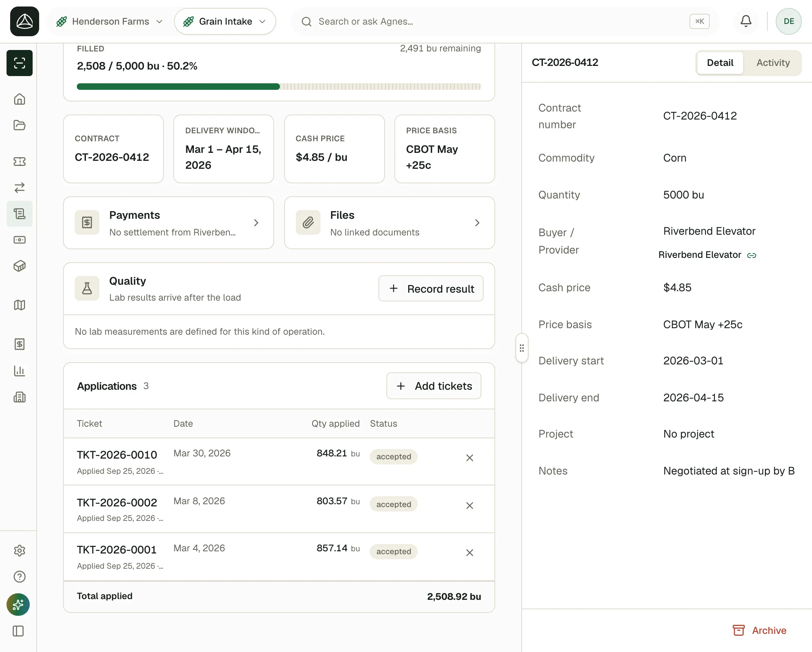Launch the Agnes sparkle assistant icon
Image resolution: width=812 pixels, height=652 pixels.
(18, 605)
